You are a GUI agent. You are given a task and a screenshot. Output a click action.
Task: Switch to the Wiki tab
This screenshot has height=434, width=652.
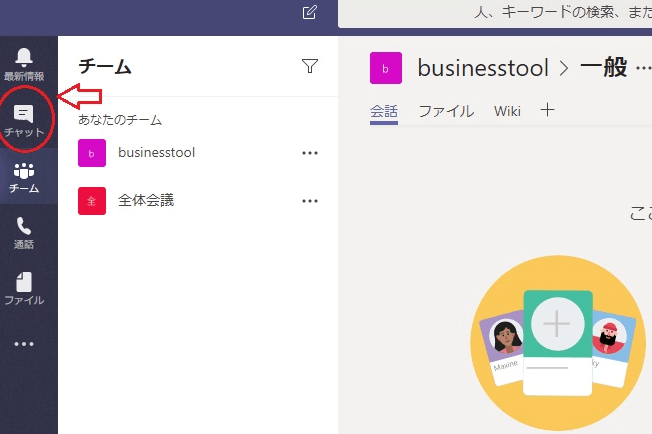tap(507, 111)
